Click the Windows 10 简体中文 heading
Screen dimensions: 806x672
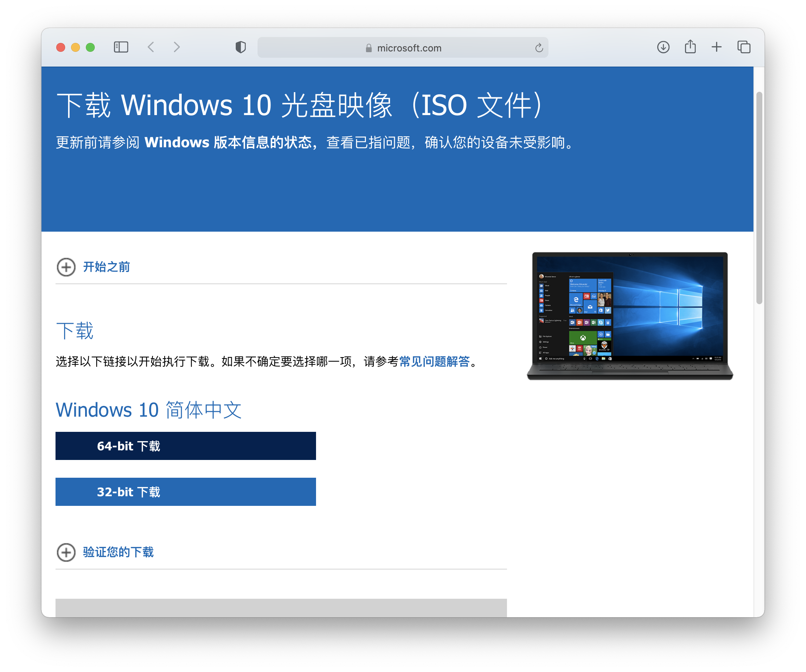148,410
